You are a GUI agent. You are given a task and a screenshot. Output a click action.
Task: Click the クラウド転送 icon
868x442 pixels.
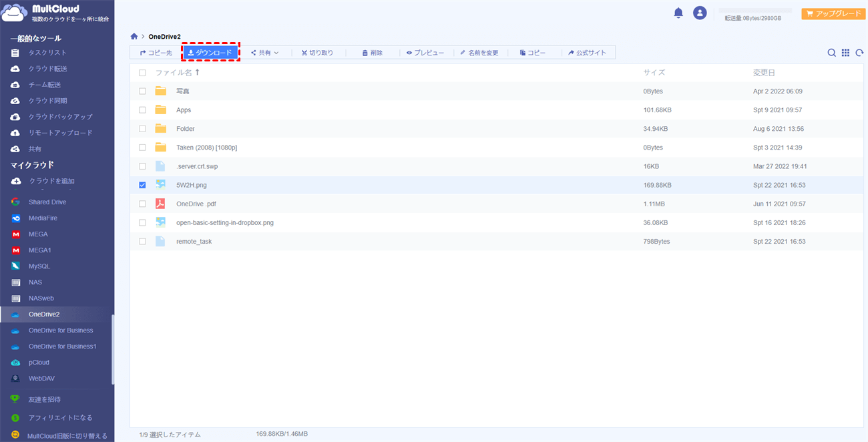click(x=15, y=69)
